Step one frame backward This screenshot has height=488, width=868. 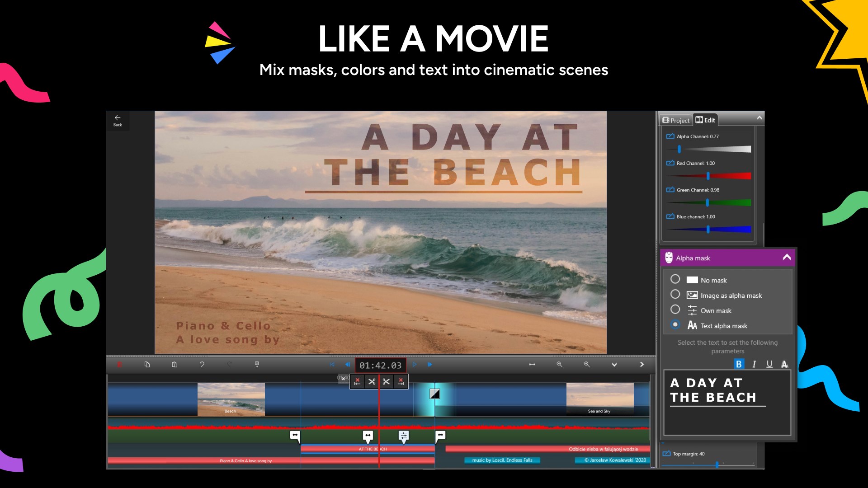point(347,365)
